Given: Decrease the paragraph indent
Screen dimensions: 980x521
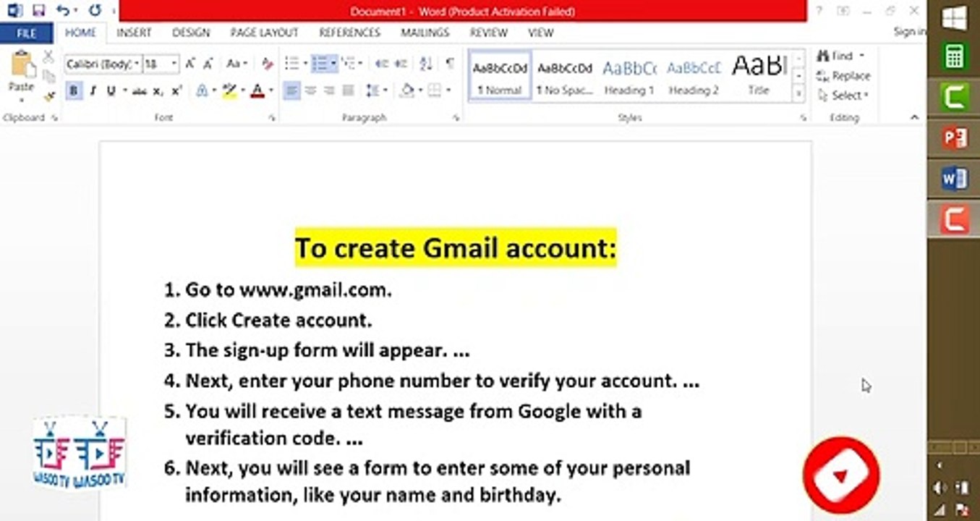Looking at the screenshot, I should click(382, 64).
